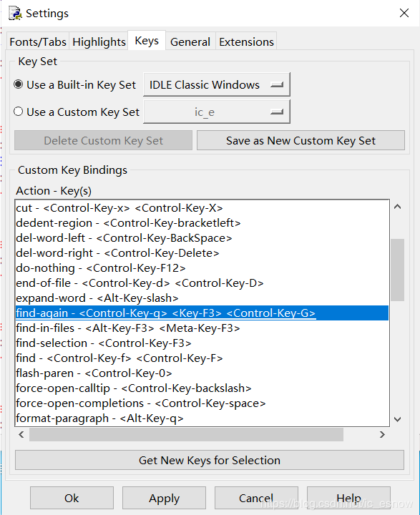Image resolution: width=420 pixels, height=515 pixels.
Task: Switch to the Fonts/Tabs tab
Action: point(38,41)
